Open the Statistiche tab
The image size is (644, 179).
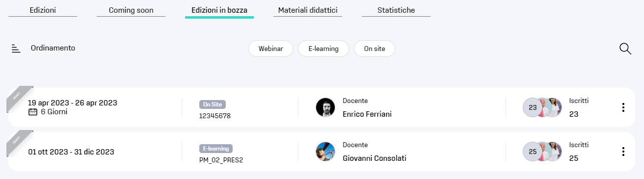[396, 10]
